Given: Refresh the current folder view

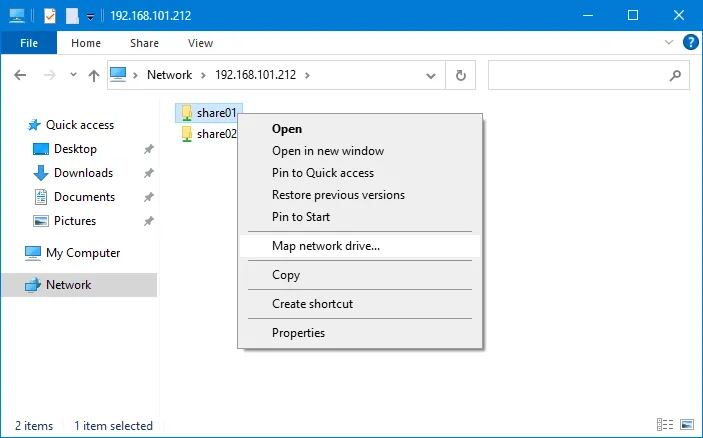Looking at the screenshot, I should [460, 75].
